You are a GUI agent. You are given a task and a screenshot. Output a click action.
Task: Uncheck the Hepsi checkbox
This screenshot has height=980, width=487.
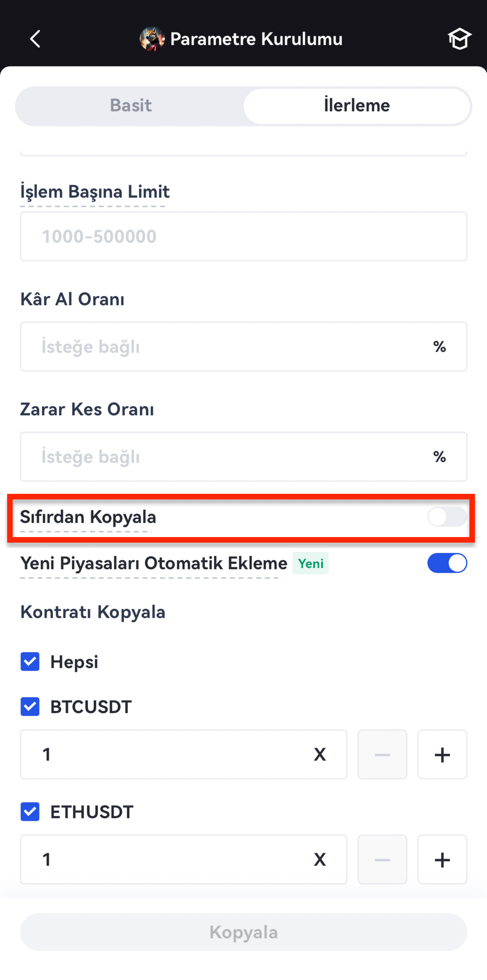click(30, 662)
